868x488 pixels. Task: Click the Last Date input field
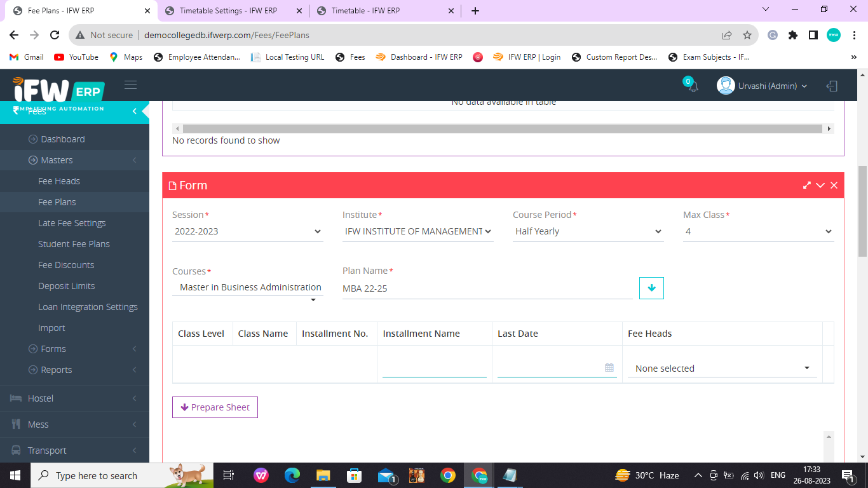tap(557, 368)
